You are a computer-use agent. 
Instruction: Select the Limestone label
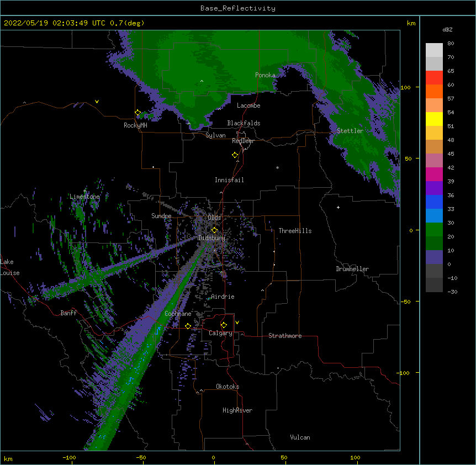coord(84,197)
